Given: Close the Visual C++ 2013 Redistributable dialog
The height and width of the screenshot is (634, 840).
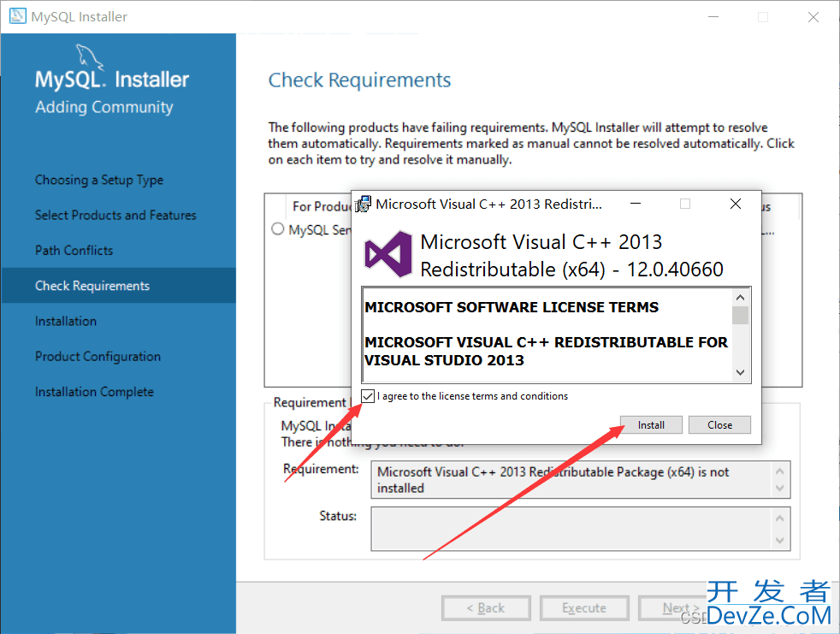Looking at the screenshot, I should coord(736,204).
